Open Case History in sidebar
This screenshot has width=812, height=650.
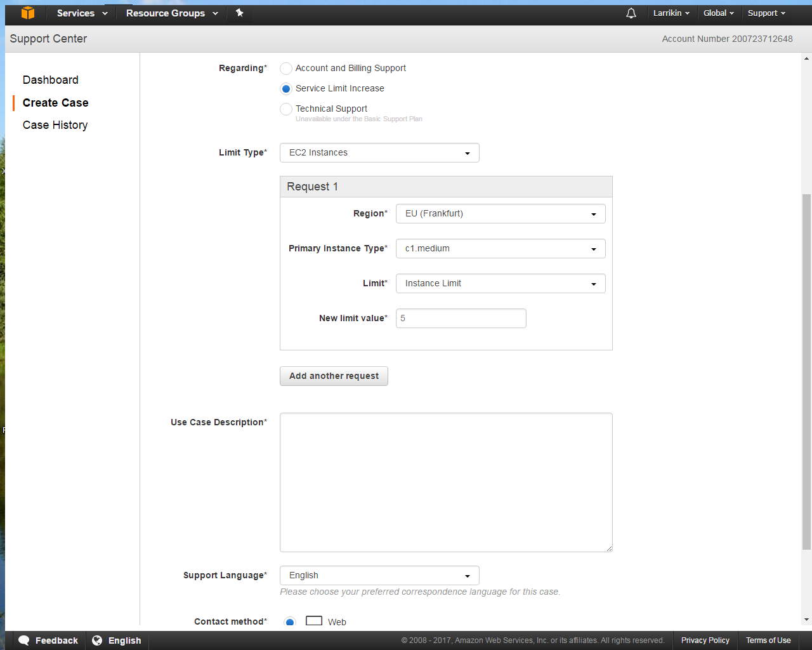coord(55,125)
